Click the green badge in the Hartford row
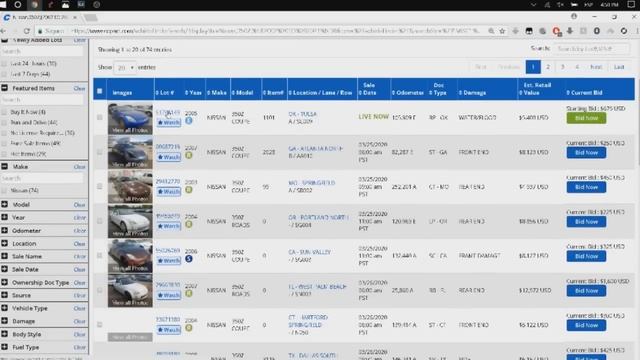 (x=189, y=328)
